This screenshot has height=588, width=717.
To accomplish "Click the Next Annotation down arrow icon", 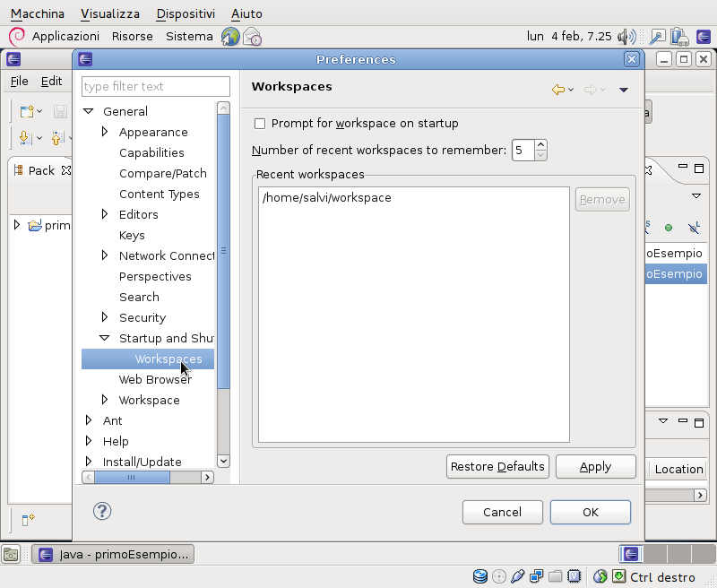I will coord(26,138).
